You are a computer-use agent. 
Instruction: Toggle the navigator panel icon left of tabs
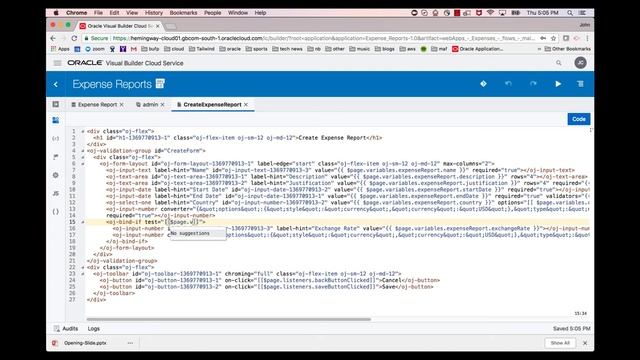[x=56, y=104]
